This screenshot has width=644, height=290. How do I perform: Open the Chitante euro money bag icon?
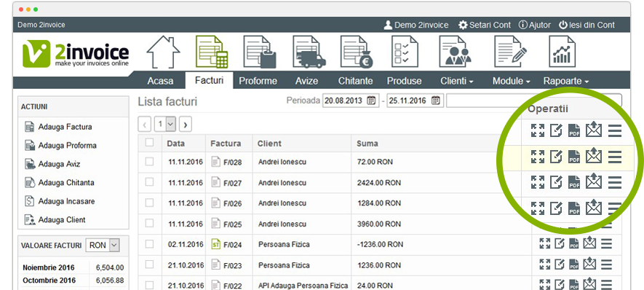click(357, 52)
